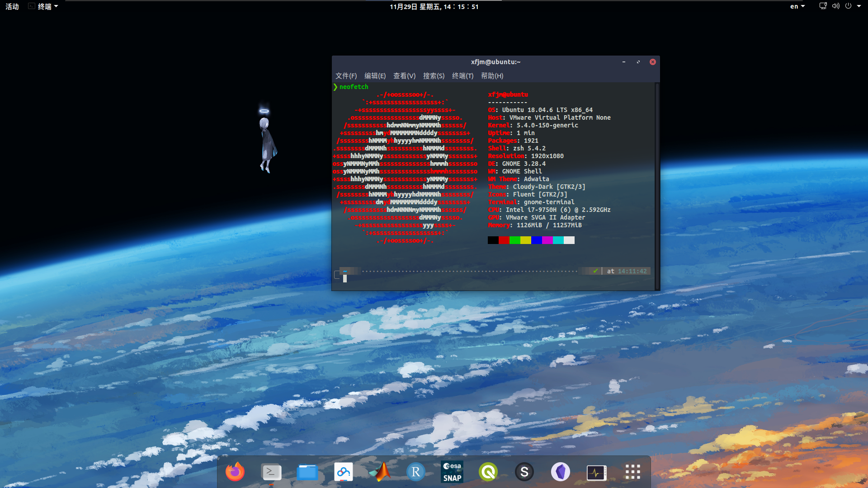The width and height of the screenshot is (868, 488).
Task: Maximize the xfjm@ubuntu terminal window
Action: (638, 62)
